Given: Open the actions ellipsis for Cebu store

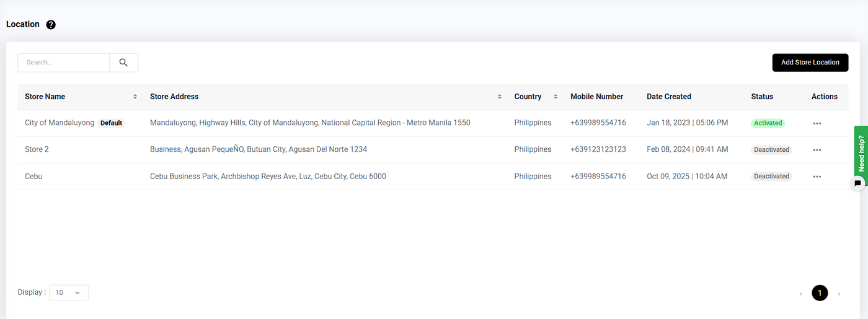Looking at the screenshot, I should click(817, 177).
